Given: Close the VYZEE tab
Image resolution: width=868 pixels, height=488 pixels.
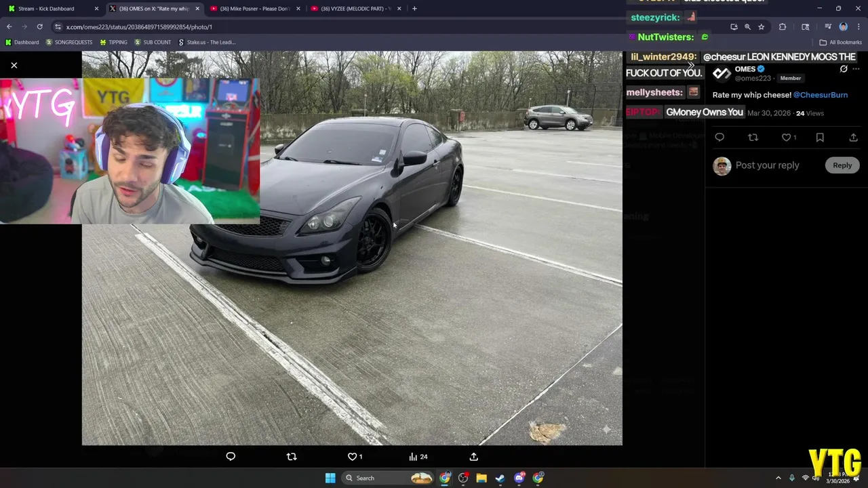Looking at the screenshot, I should pos(399,9).
